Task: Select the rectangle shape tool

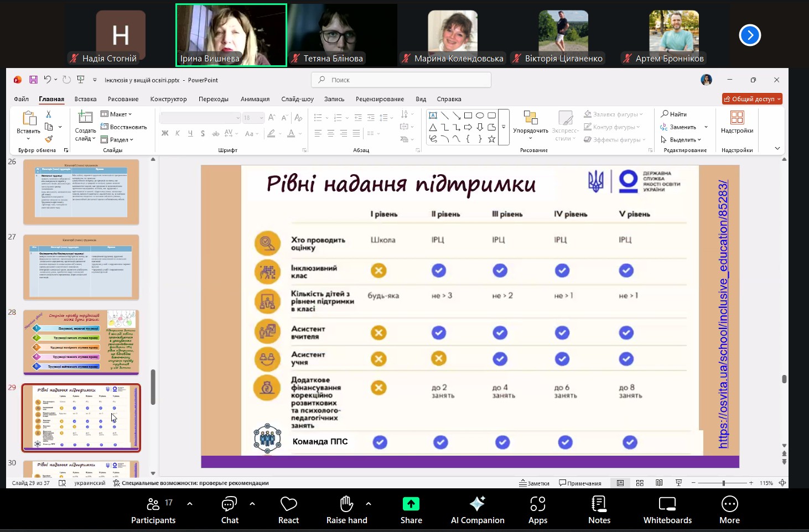Action: 468,115
